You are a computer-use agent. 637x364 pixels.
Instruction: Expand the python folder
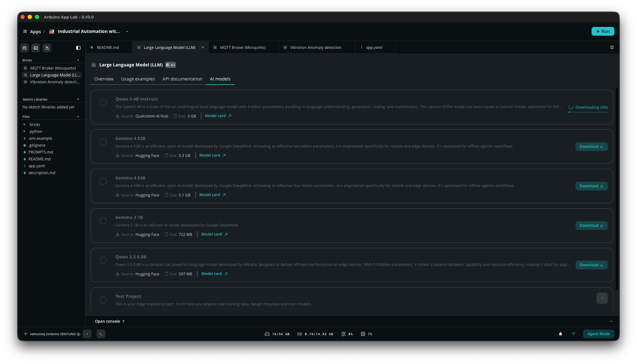24,132
